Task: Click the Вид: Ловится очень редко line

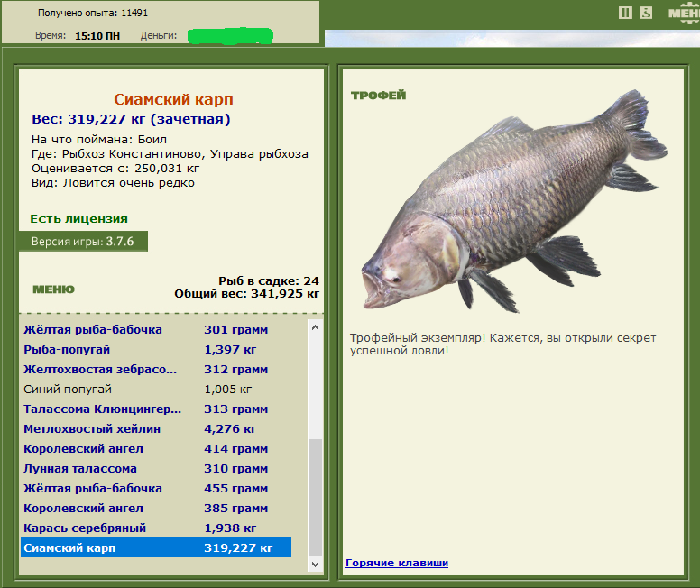Action: click(113, 183)
